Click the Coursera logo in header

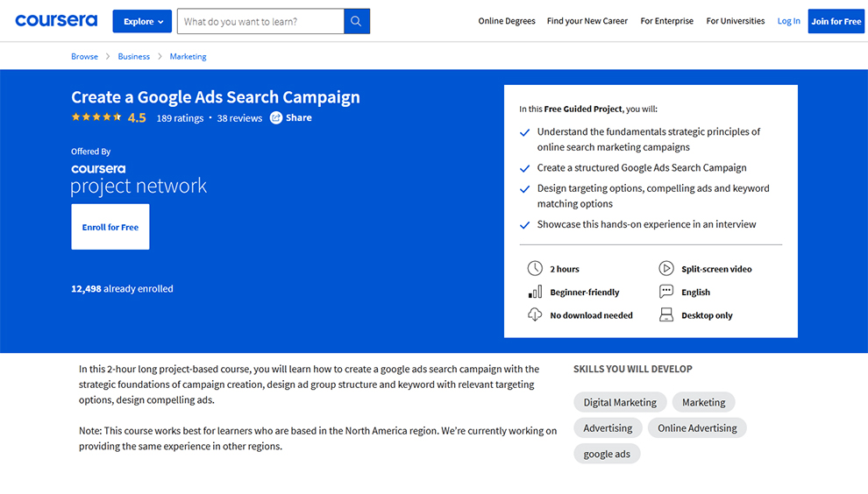[56, 21]
